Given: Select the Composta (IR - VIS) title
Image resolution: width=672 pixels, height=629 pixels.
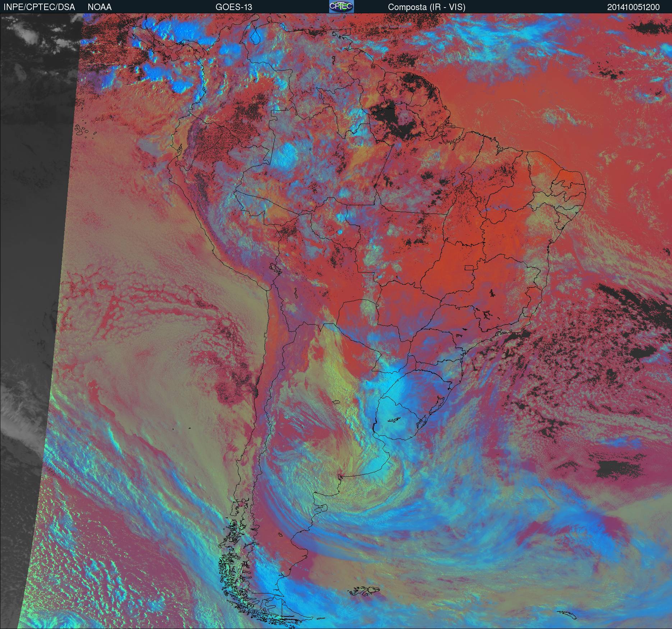Looking at the screenshot, I should point(427,7).
